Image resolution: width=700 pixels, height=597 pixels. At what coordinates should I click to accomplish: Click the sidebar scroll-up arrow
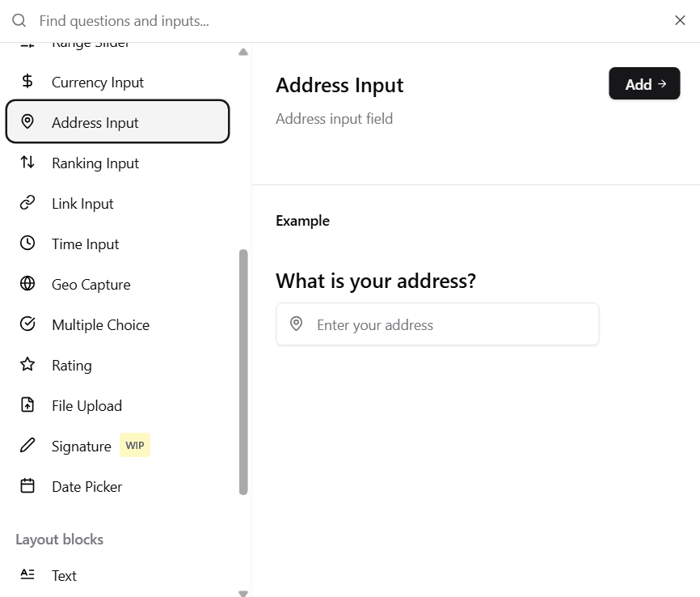pos(242,50)
